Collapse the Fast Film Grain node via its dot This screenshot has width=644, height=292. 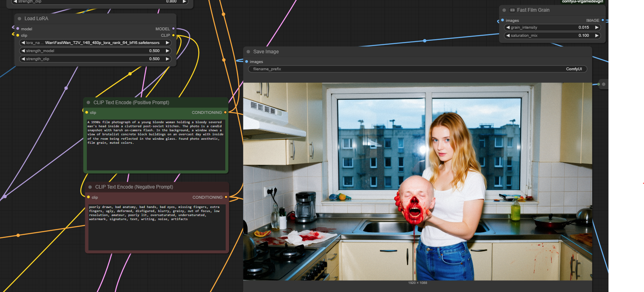pyautogui.click(x=504, y=10)
